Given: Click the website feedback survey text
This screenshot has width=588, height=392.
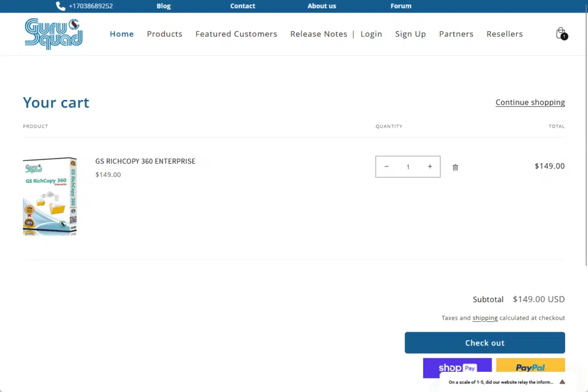Looking at the screenshot, I should 501,382.
